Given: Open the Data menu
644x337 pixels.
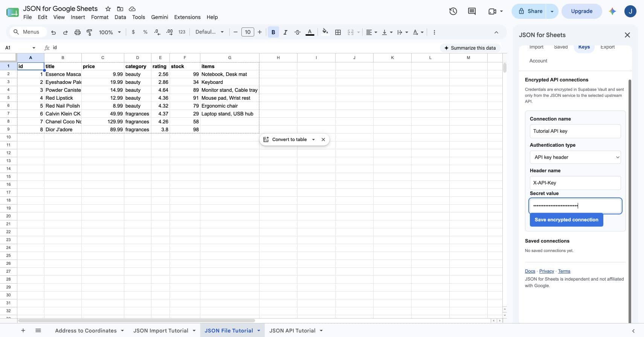Looking at the screenshot, I should (120, 17).
